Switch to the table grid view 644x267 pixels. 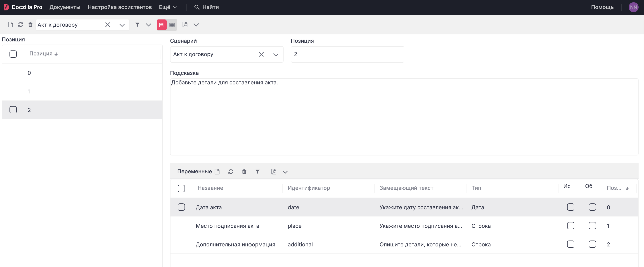point(172,25)
